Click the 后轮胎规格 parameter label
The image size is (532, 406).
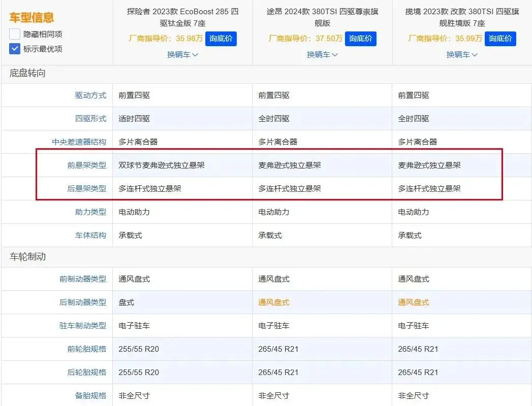[x=87, y=373]
